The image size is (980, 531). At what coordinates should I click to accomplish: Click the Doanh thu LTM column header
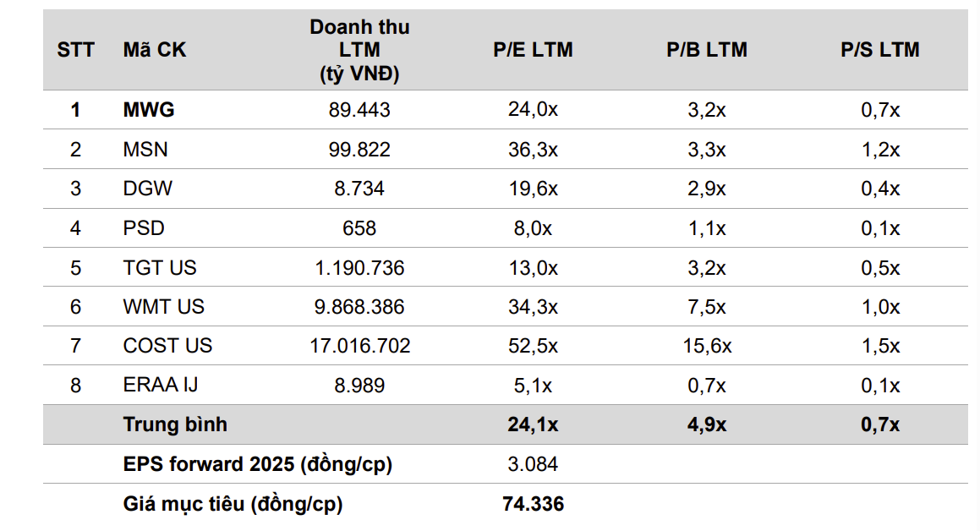pyautogui.click(x=359, y=50)
